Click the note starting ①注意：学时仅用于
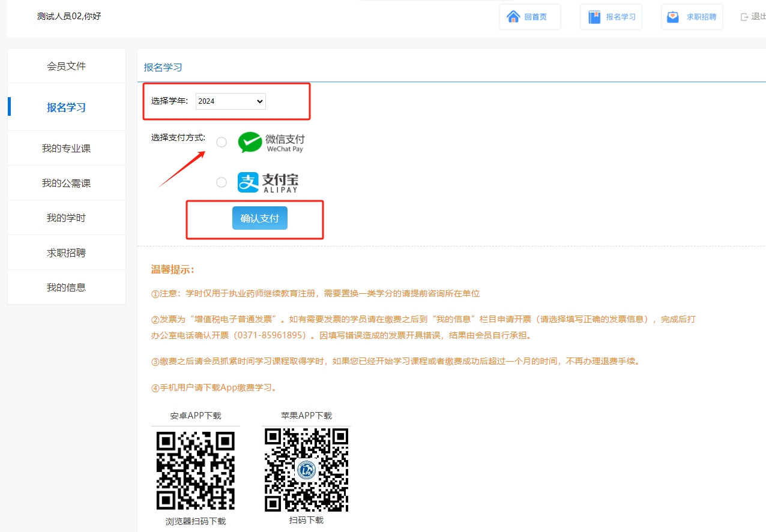Image resolution: width=766 pixels, height=532 pixels. [x=315, y=293]
